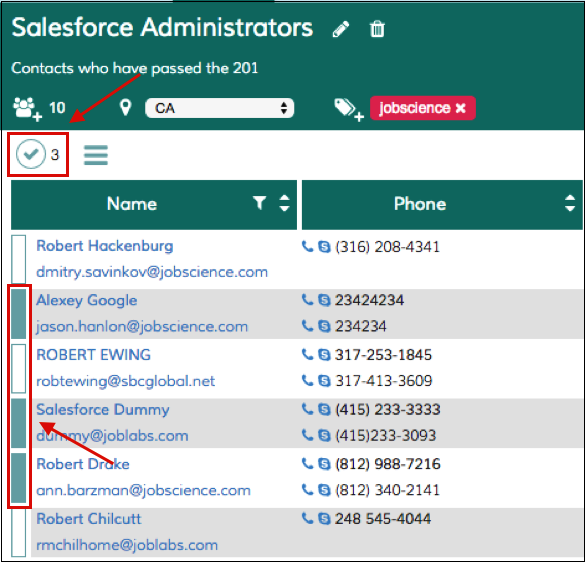The image size is (586, 563).
Task: Skype call (415) 233-3333
Action: [324, 409]
